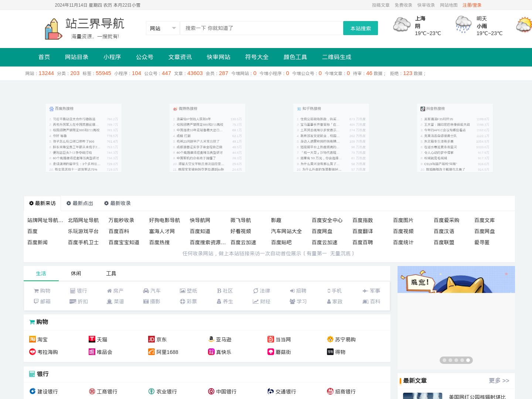
Task: Select the 购物 shopping cart category
Action: pos(42,291)
